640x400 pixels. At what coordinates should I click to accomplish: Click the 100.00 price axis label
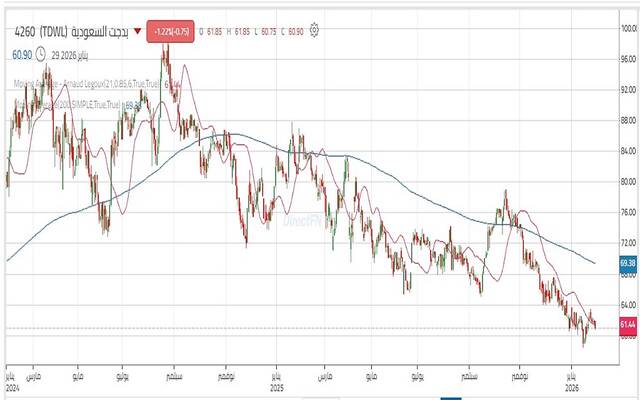click(x=628, y=29)
